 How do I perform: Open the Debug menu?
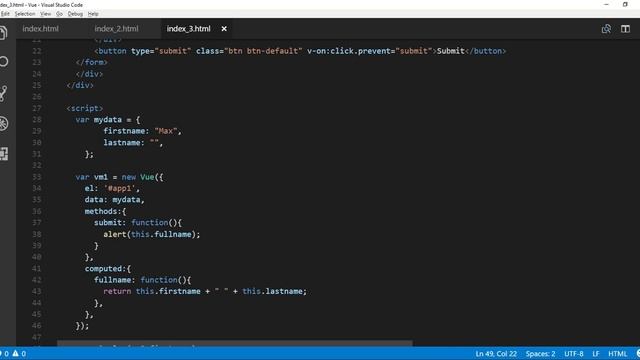(x=75, y=14)
